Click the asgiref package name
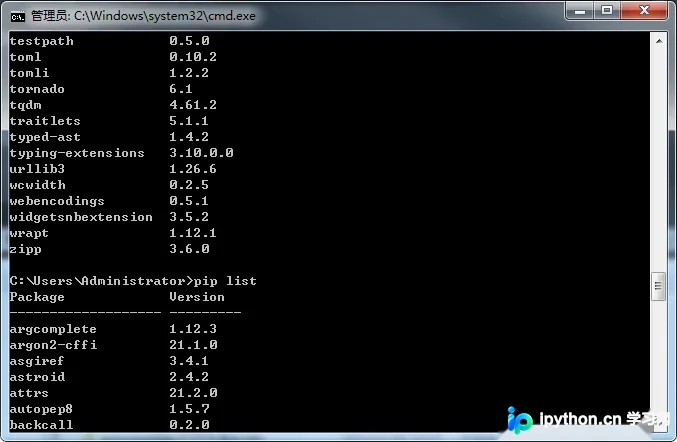The image size is (677, 442). (37, 361)
